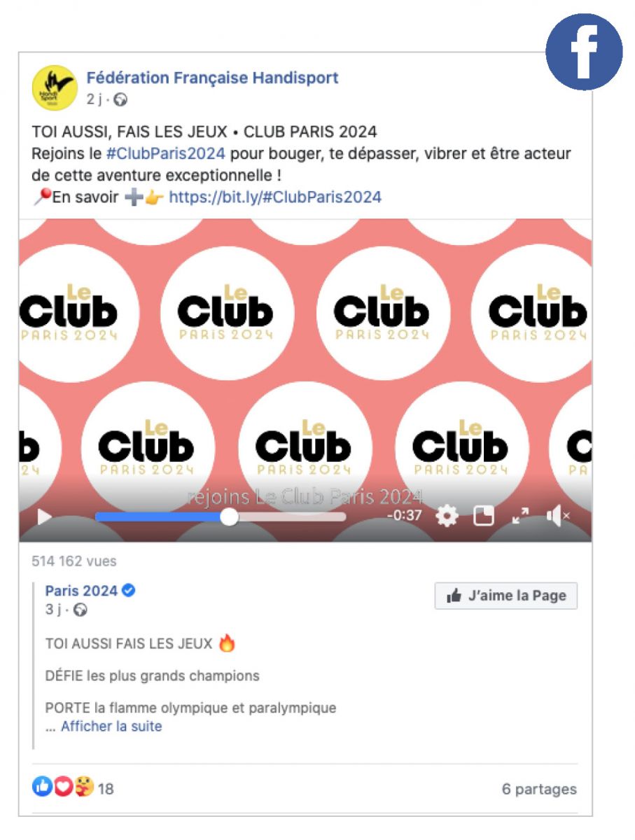Image resolution: width=635 pixels, height=840 pixels.
Task: Expand post with Afficher la suite
Action: tap(111, 727)
